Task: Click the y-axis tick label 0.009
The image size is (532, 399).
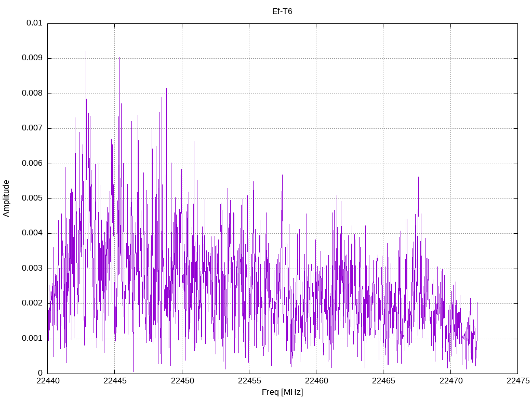Action: (x=32, y=58)
